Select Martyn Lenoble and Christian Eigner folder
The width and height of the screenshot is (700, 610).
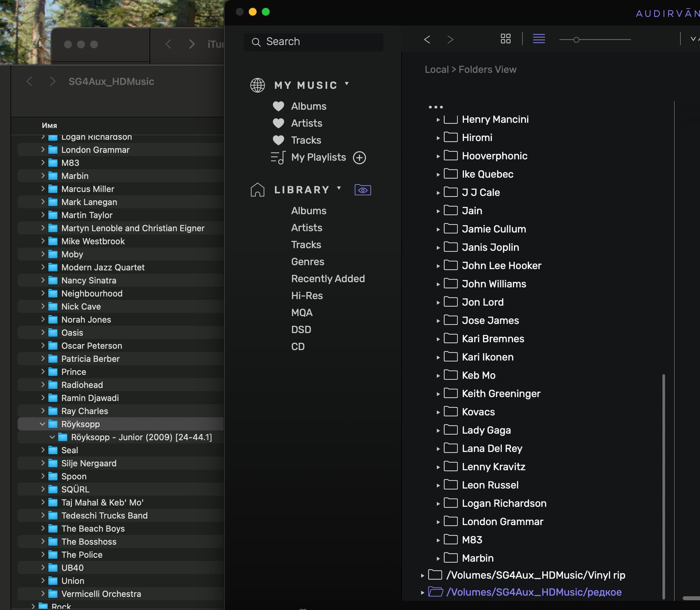[x=133, y=228]
